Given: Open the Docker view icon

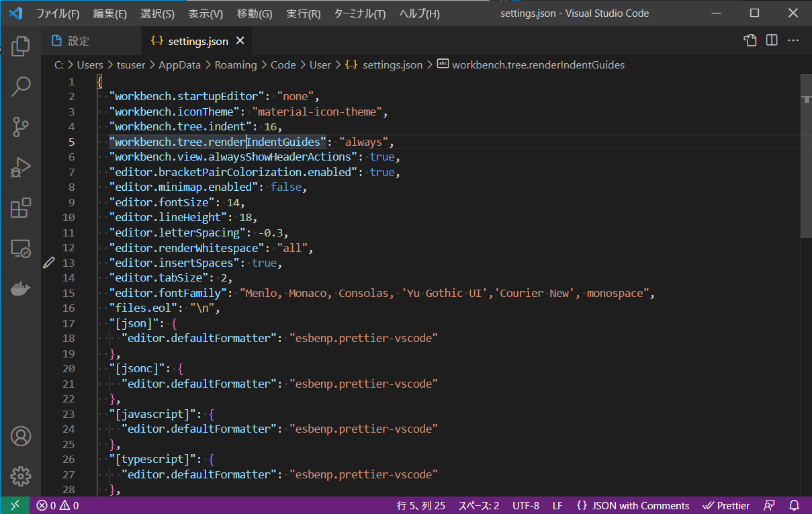Looking at the screenshot, I should (x=21, y=289).
